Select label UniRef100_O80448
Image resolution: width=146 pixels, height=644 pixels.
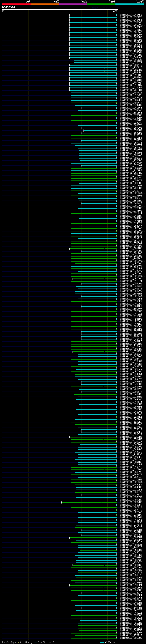(131, 65)
